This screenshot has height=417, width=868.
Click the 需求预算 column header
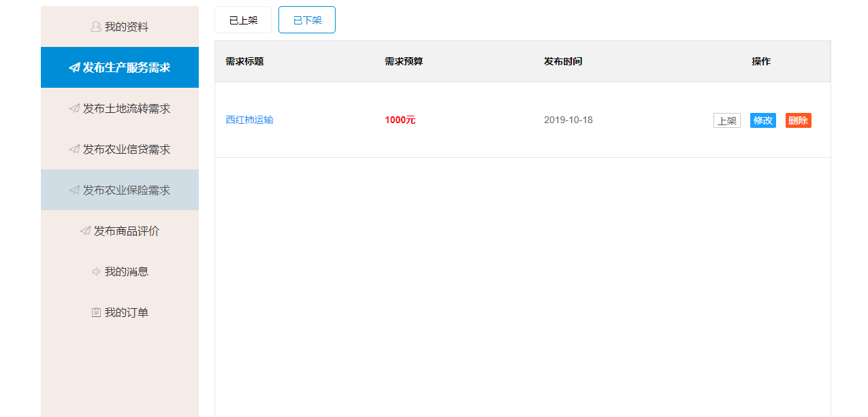(x=404, y=62)
